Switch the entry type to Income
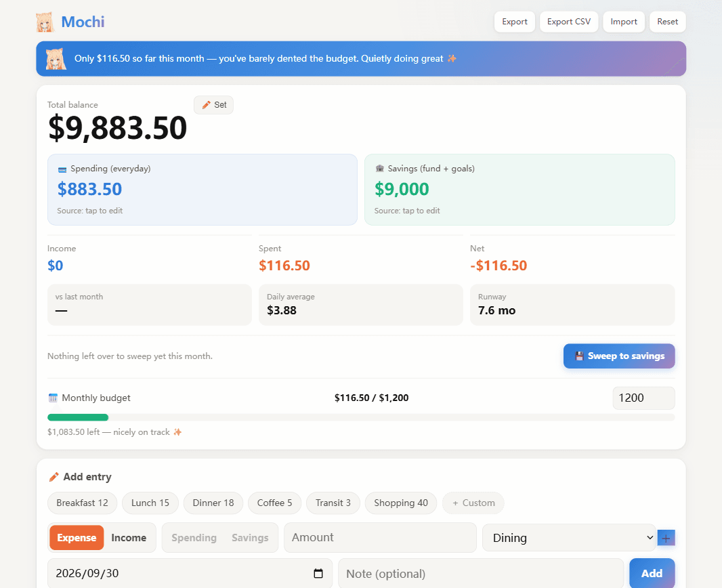This screenshot has height=588, width=722. (x=129, y=538)
